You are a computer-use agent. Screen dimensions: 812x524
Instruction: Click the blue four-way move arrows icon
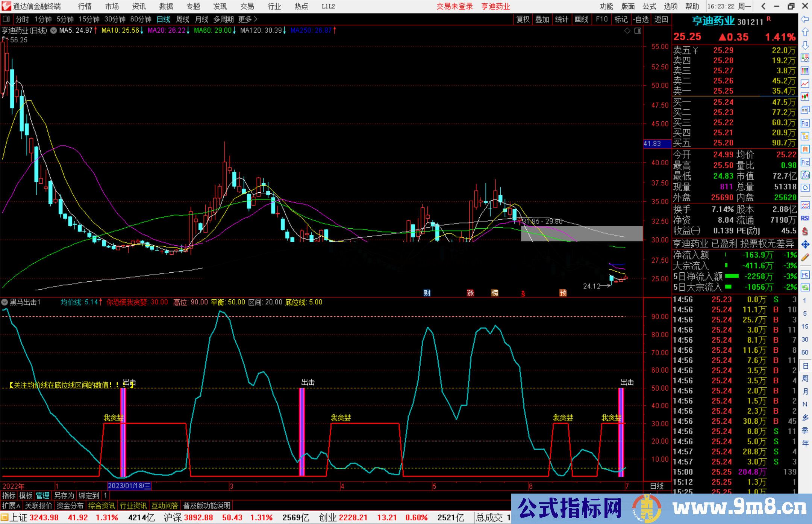tap(805, 245)
